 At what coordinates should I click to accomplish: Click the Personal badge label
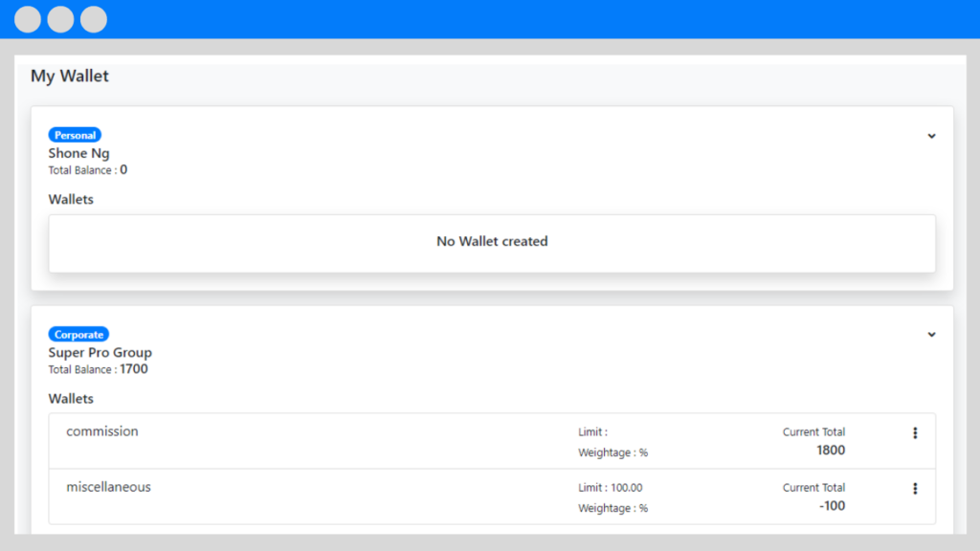coord(75,135)
